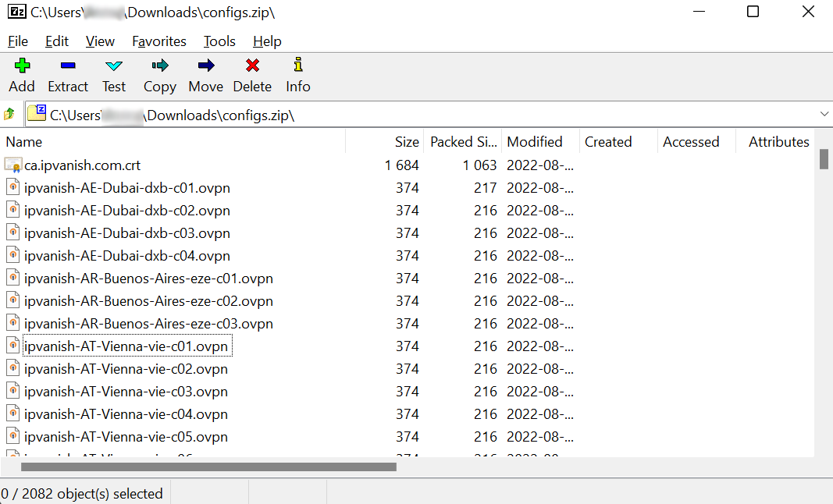Click the certificate icon for ca.ipvanish.com.crt

pos(13,165)
